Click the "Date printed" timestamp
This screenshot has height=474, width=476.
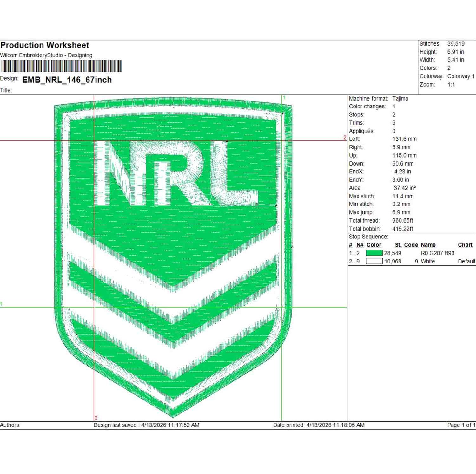pos(319,425)
